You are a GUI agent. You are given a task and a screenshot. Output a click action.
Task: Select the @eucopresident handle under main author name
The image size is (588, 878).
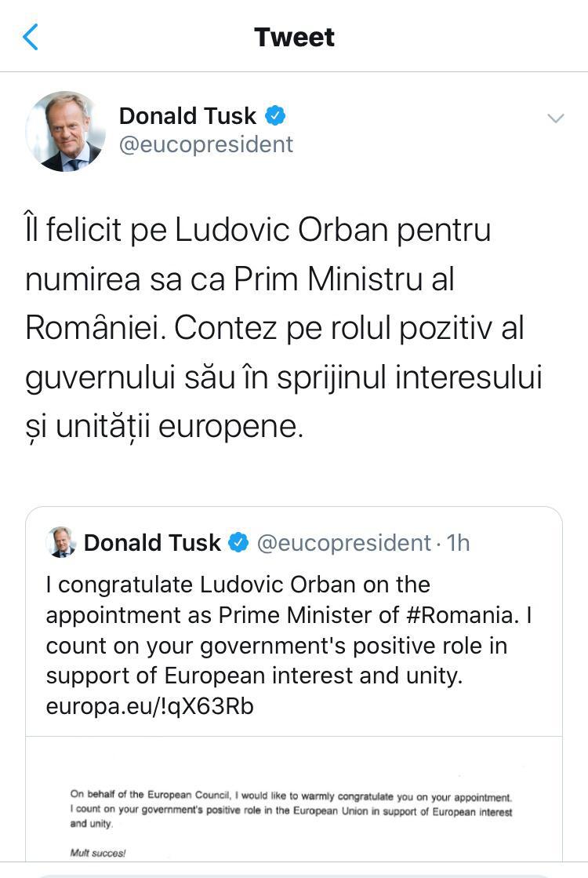tap(206, 144)
